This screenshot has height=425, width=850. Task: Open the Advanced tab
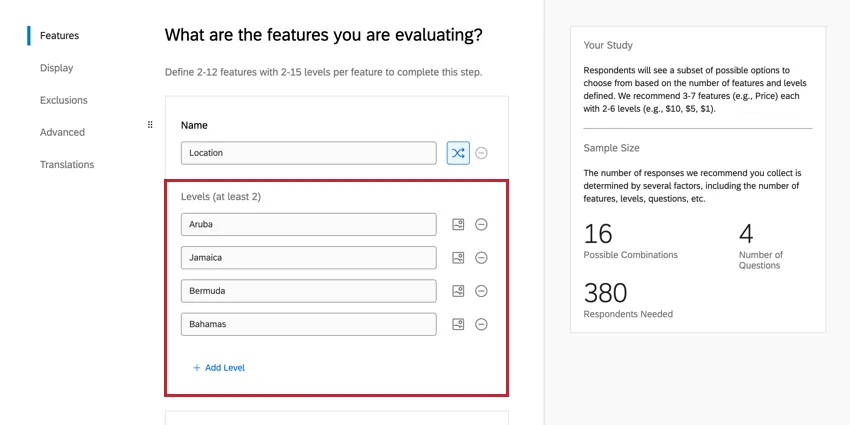[62, 132]
